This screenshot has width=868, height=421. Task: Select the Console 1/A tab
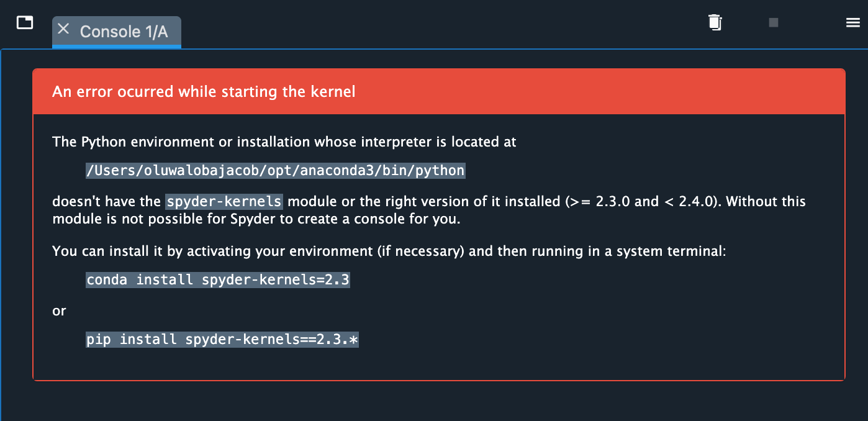click(x=124, y=31)
